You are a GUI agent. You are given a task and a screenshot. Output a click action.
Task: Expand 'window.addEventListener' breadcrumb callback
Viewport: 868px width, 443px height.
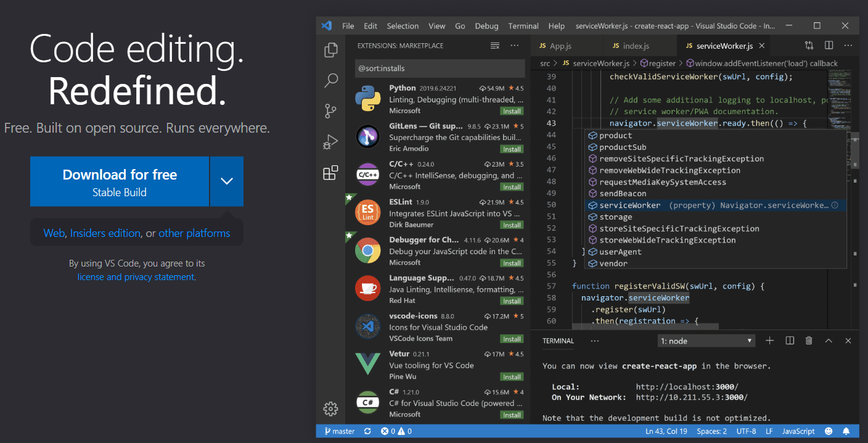click(x=762, y=64)
